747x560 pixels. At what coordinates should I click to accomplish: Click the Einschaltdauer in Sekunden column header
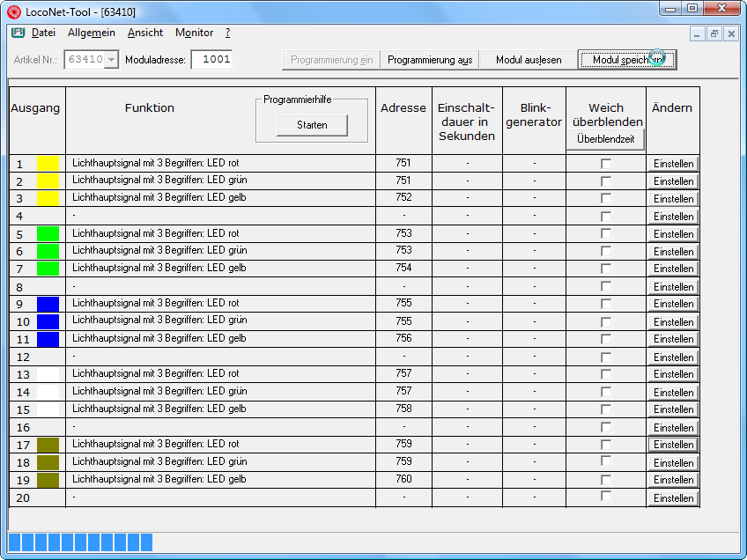coord(467,122)
